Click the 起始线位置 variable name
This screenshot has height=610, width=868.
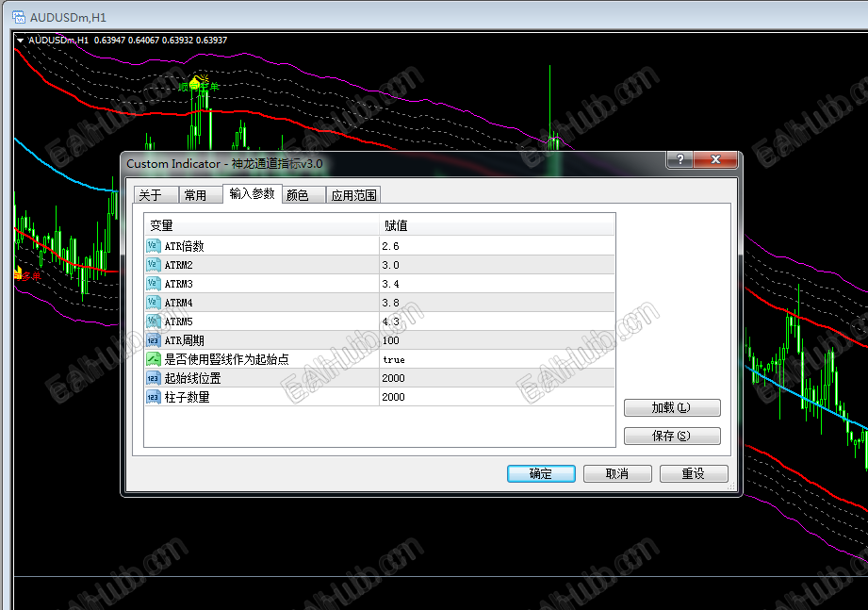coord(192,378)
